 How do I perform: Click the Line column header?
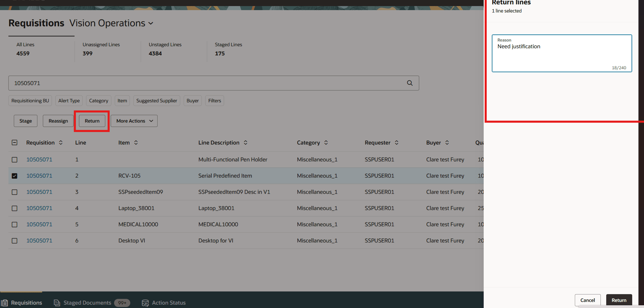[x=81, y=142]
